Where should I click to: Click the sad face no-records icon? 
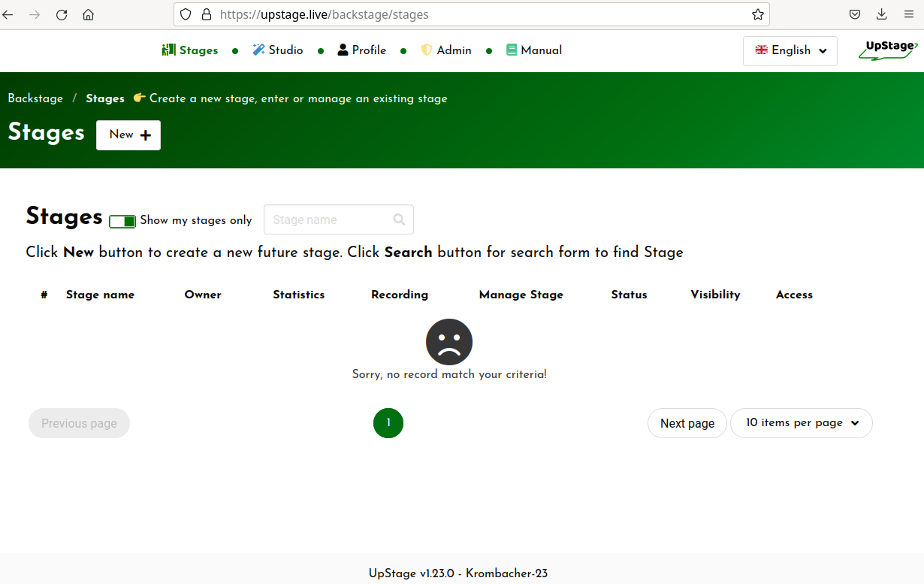[449, 342]
